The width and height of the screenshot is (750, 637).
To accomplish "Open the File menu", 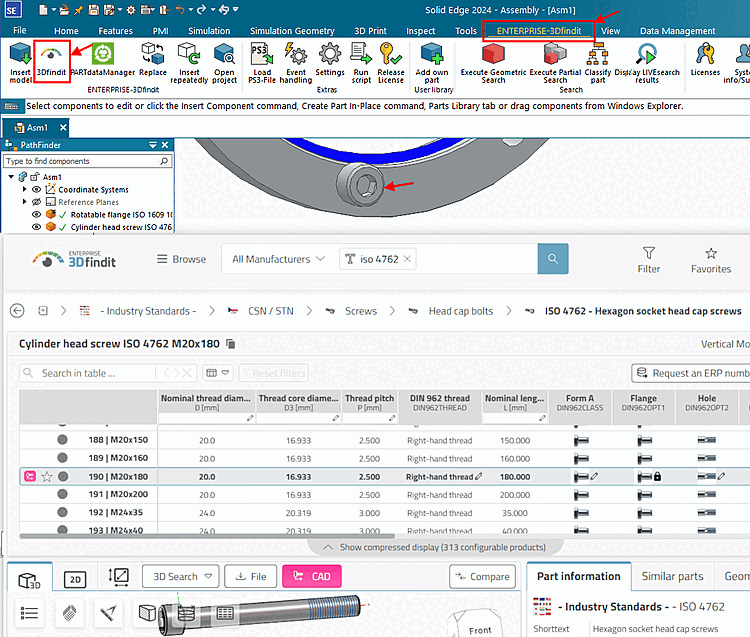I will pos(20,31).
